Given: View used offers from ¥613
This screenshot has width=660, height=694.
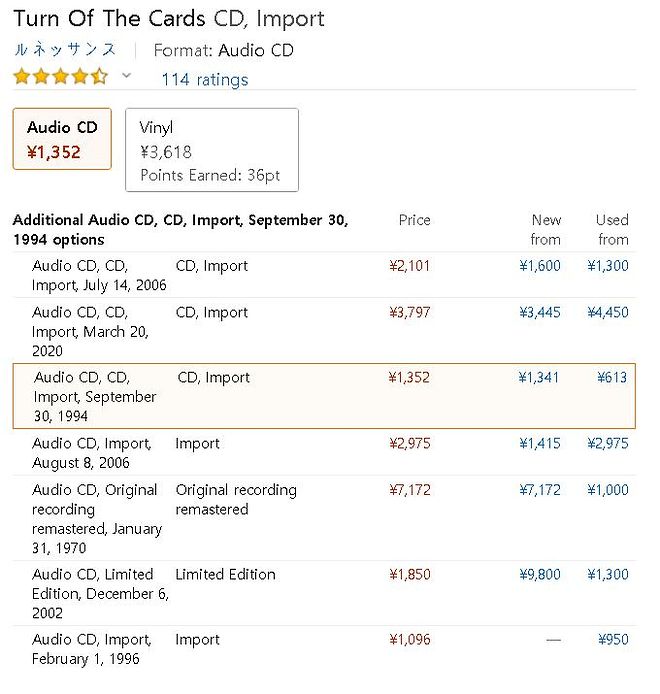Looking at the screenshot, I should click(612, 377).
